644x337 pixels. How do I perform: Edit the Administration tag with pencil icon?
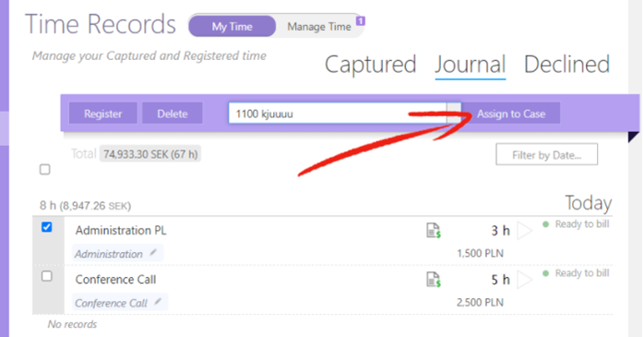(153, 253)
